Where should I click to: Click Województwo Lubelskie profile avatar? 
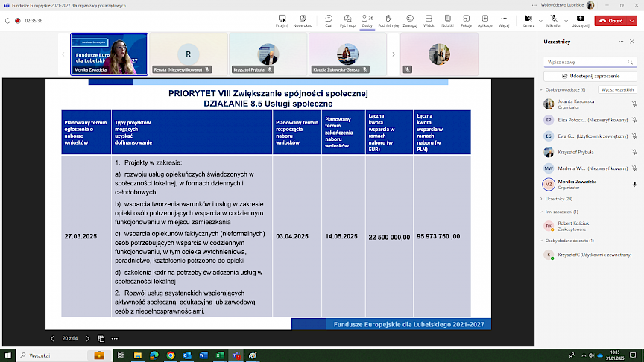pos(590,5)
